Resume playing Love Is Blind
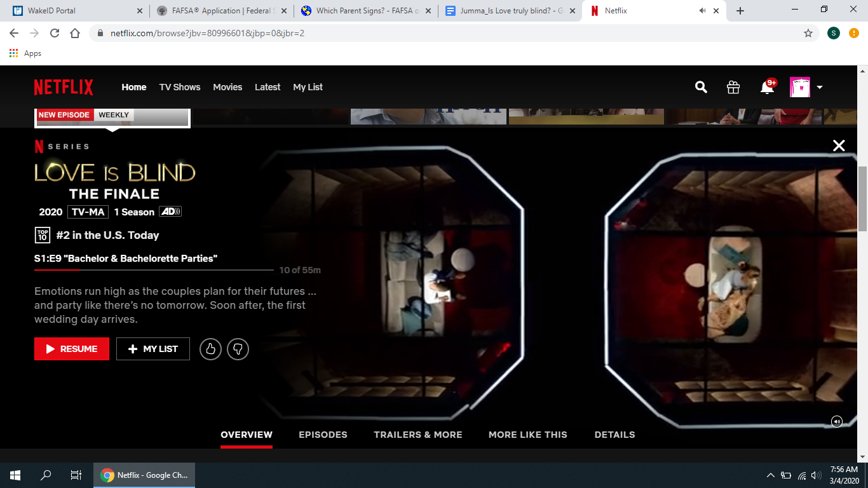Image resolution: width=868 pixels, height=488 pixels. 72,349
